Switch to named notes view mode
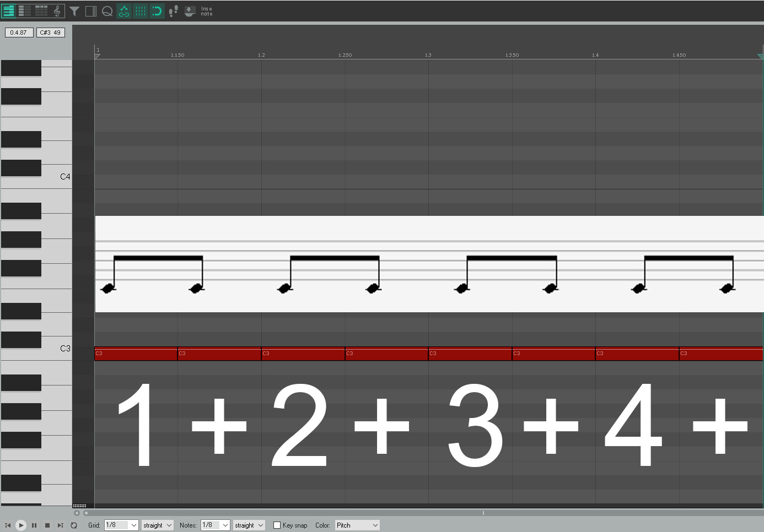Viewport: 764px width, 532px height. point(25,11)
